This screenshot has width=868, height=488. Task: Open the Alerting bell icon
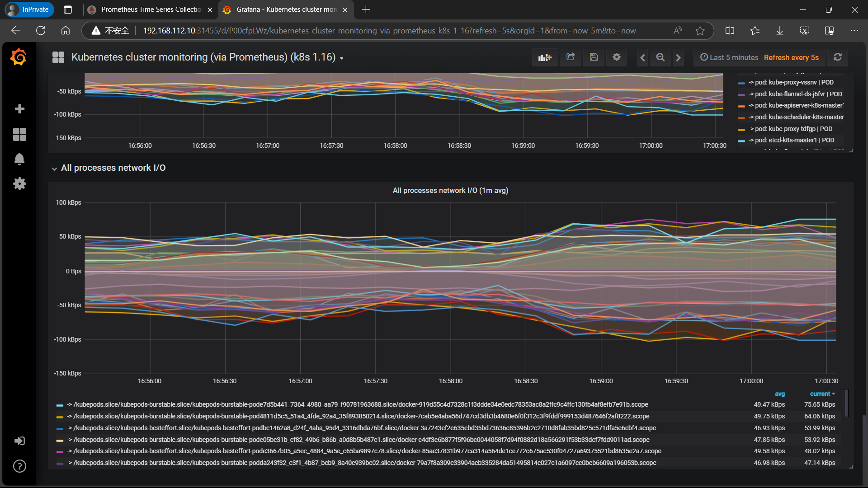pyautogui.click(x=19, y=159)
